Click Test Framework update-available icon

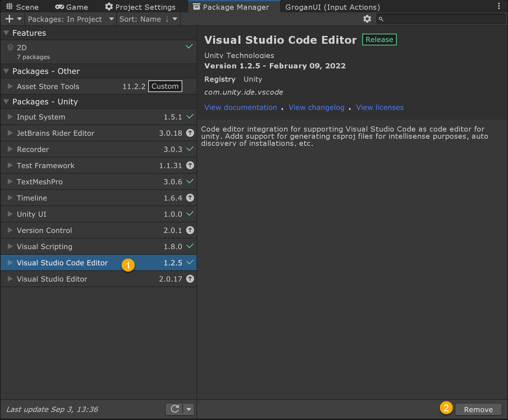[190, 165]
